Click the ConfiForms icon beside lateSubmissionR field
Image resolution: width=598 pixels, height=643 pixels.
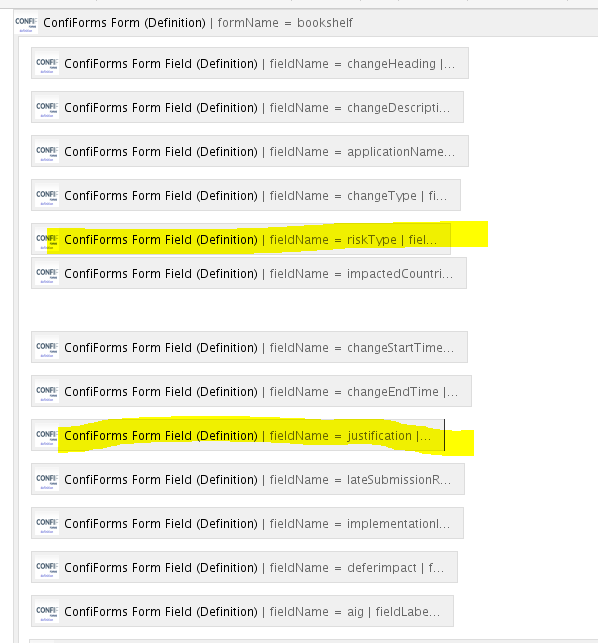[x=47, y=479]
